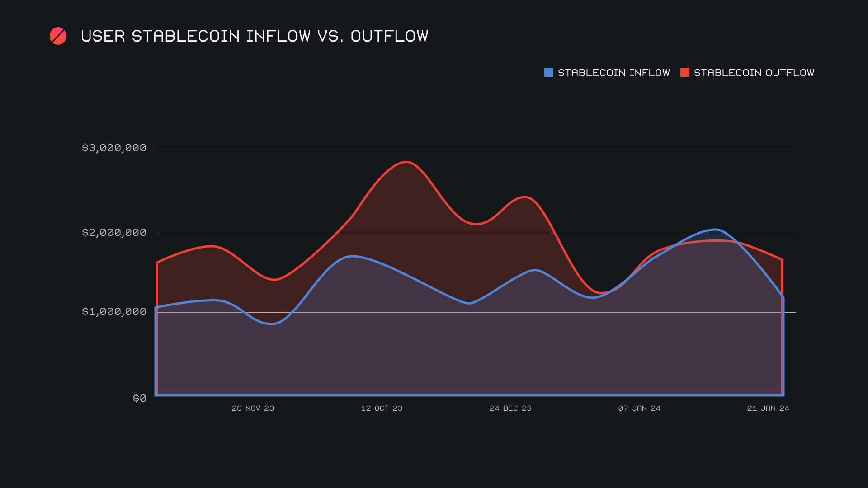Click the $2,000,000 y-axis label

[x=114, y=232]
